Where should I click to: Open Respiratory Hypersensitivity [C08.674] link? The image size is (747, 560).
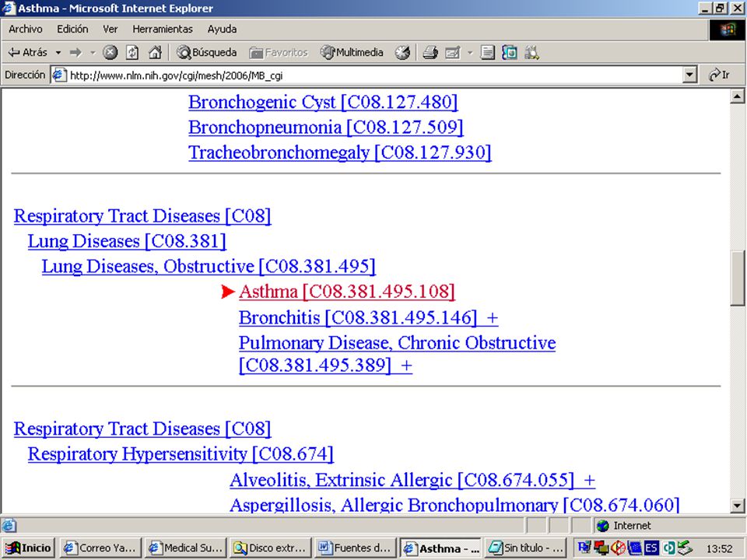click(181, 453)
